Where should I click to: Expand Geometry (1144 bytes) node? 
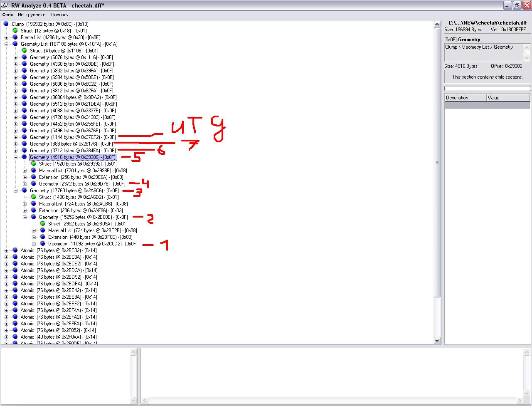point(15,137)
